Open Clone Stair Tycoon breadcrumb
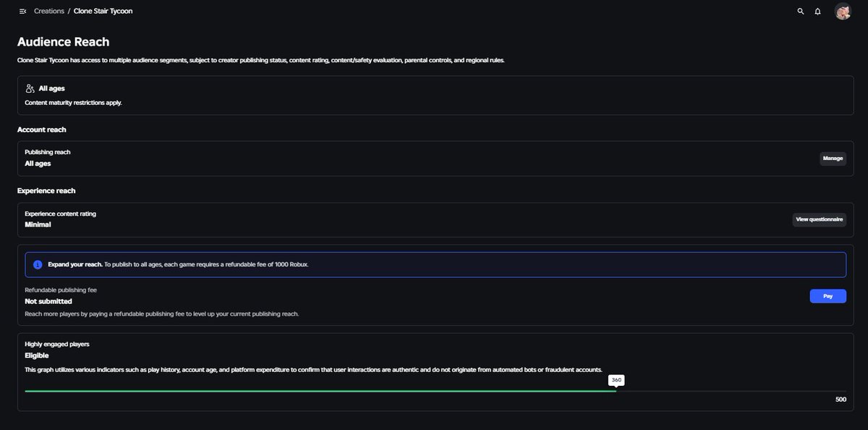 click(103, 12)
